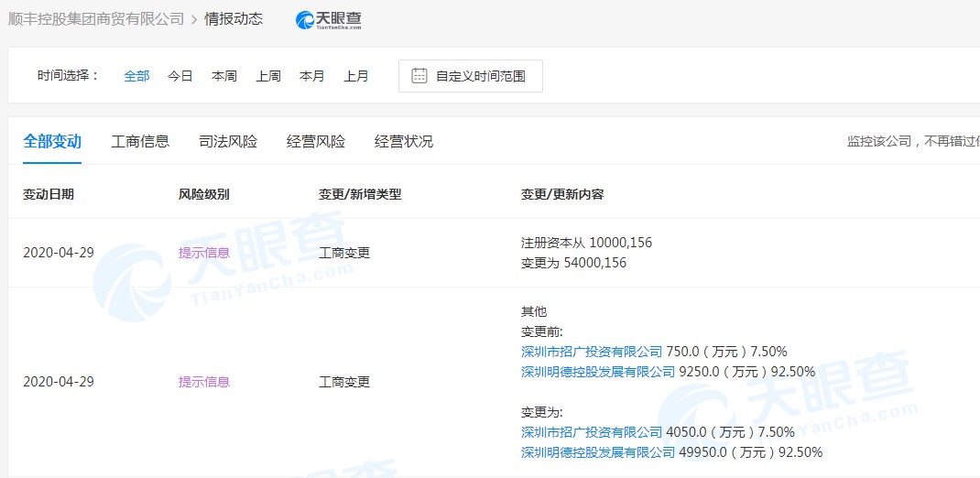
Task: Click the 变更/新增类型 column header
Action: tap(360, 194)
